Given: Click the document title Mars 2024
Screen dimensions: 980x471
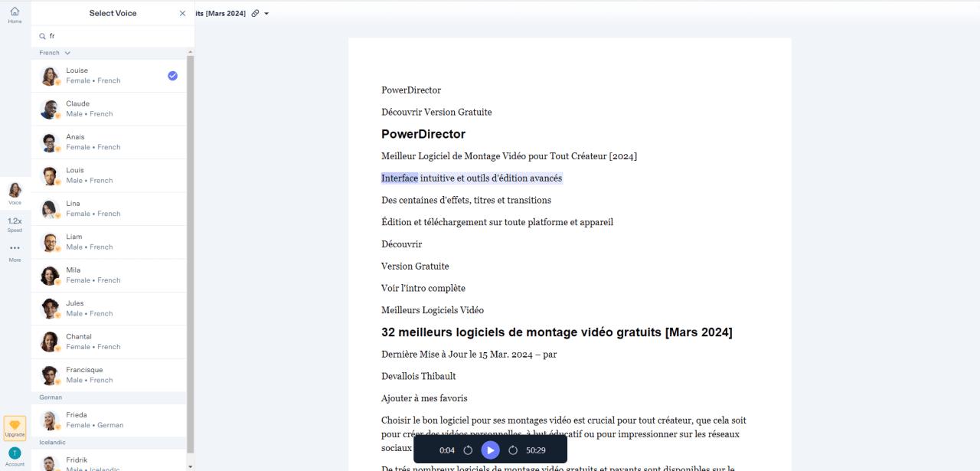Looking at the screenshot, I should point(220,14).
